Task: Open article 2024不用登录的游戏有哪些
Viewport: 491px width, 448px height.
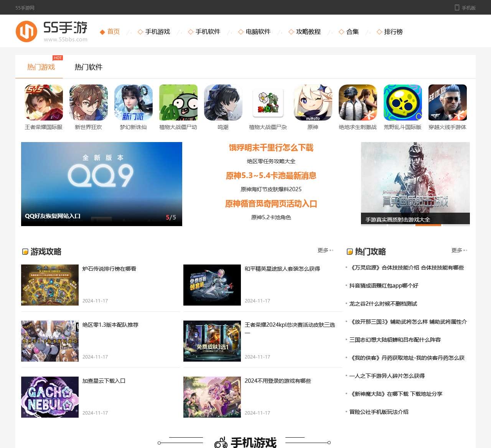Action: 278,381
